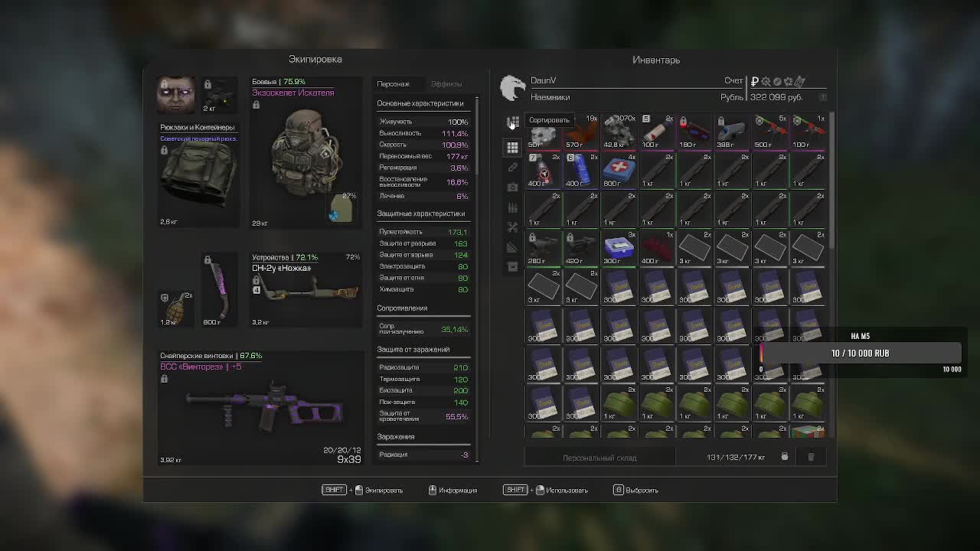Click the Биозащита 200 stat row
Image resolution: width=980 pixels, height=551 pixels.
pos(423,390)
